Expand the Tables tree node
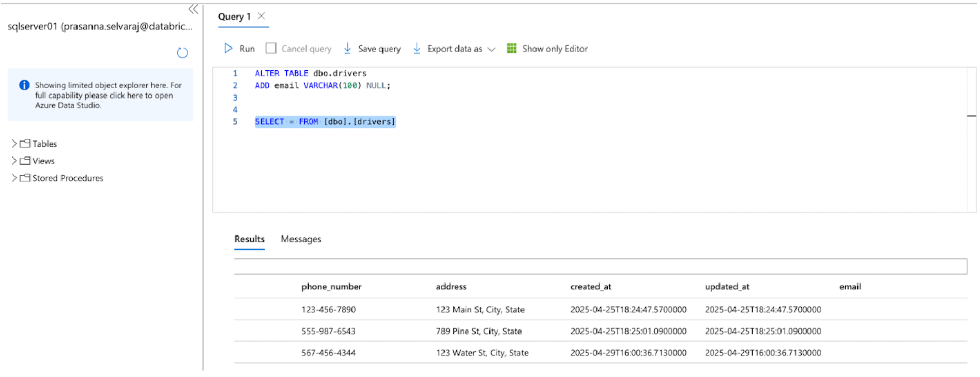The height and width of the screenshot is (377, 980). point(14,144)
